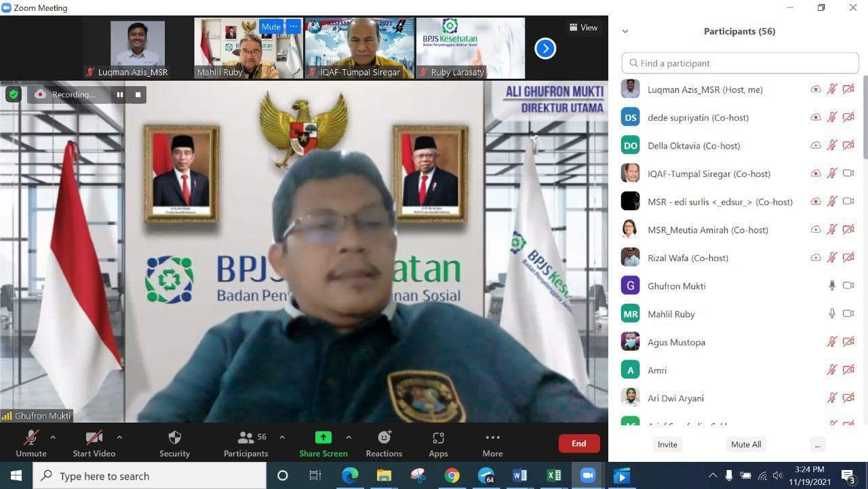Open the notification center icon
The image size is (868, 489).
pyautogui.click(x=848, y=476)
